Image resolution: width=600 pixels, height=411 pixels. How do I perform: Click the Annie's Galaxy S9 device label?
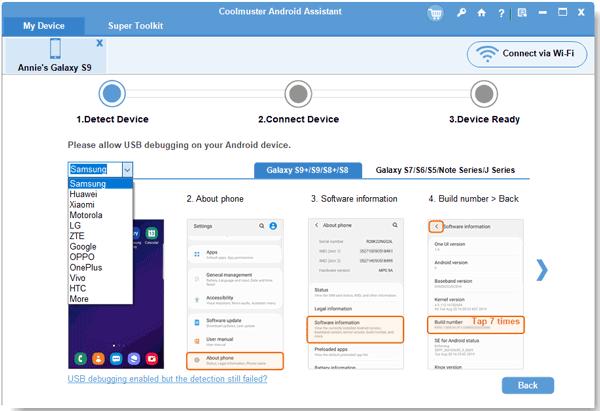point(55,68)
